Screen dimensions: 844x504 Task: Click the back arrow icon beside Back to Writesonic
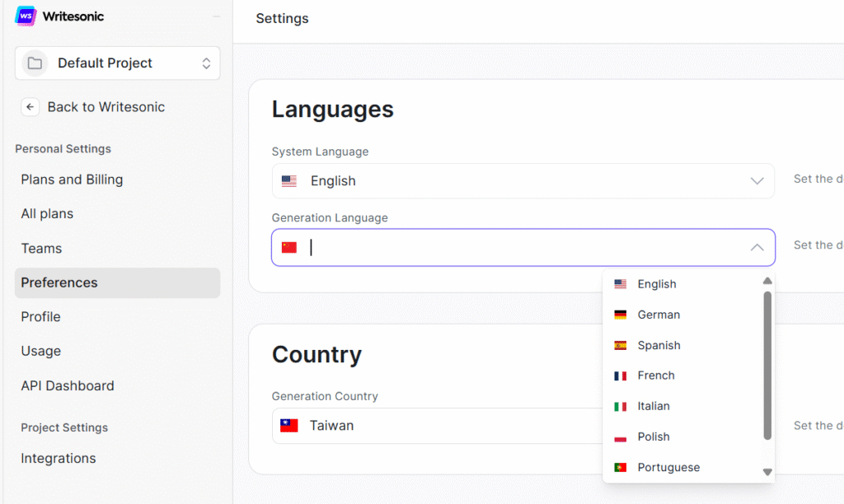point(30,107)
